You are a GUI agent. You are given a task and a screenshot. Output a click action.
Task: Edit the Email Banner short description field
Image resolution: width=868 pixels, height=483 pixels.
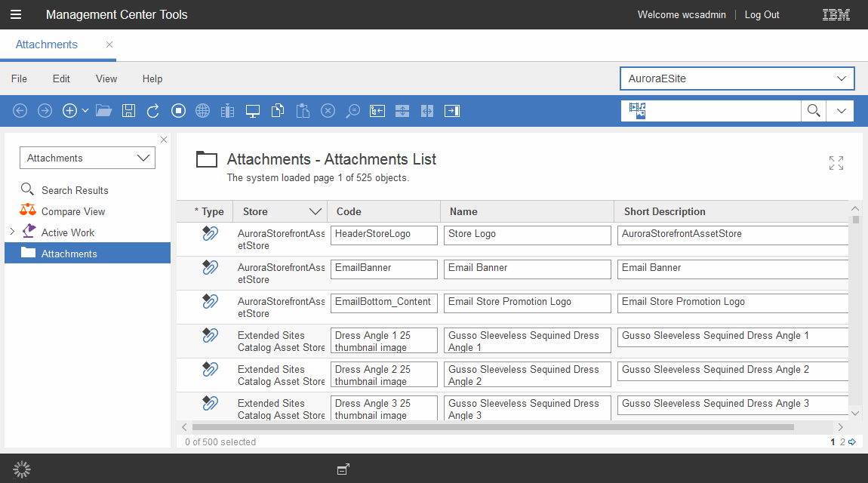click(733, 269)
